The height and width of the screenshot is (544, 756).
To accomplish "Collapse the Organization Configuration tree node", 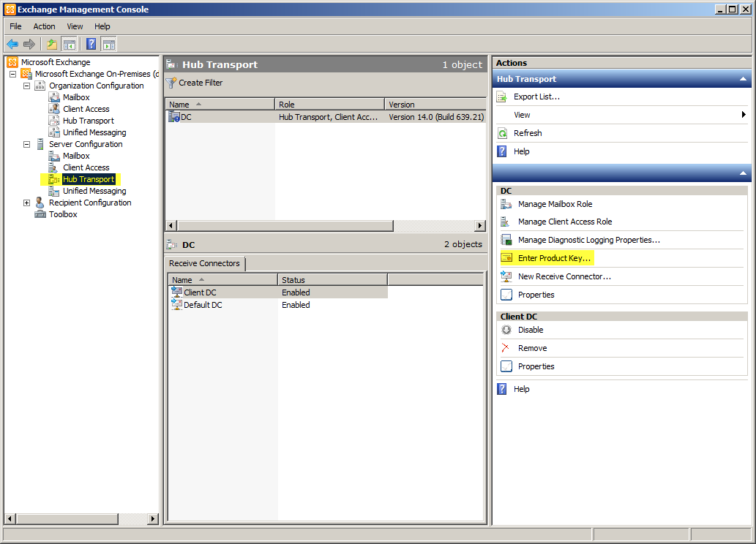I will [27, 86].
